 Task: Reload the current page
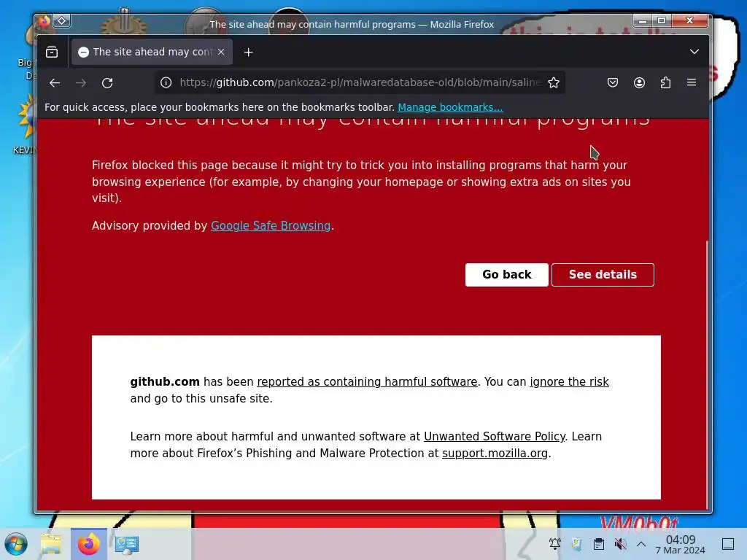click(107, 83)
